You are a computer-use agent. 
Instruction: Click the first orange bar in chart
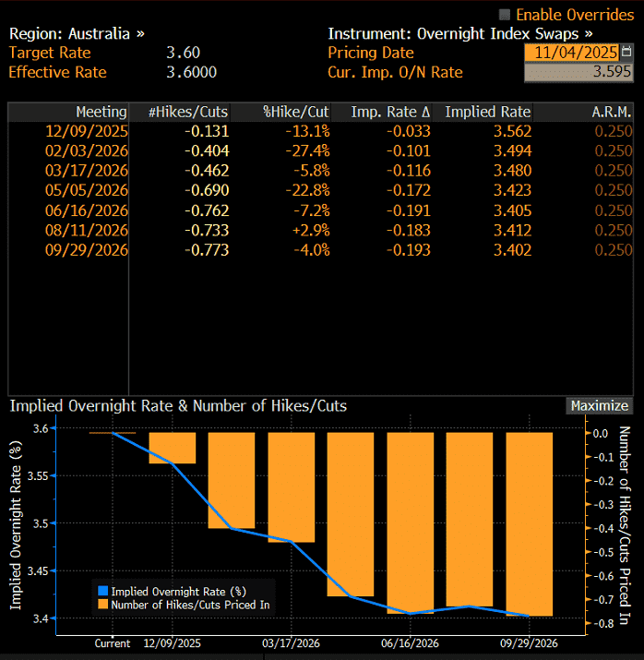pos(173,448)
